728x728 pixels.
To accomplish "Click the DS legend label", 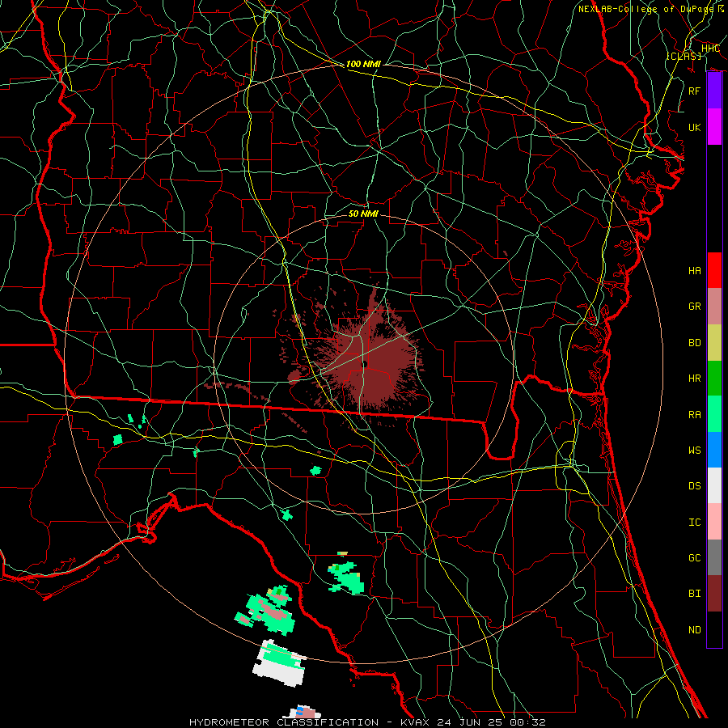I will coord(694,486).
